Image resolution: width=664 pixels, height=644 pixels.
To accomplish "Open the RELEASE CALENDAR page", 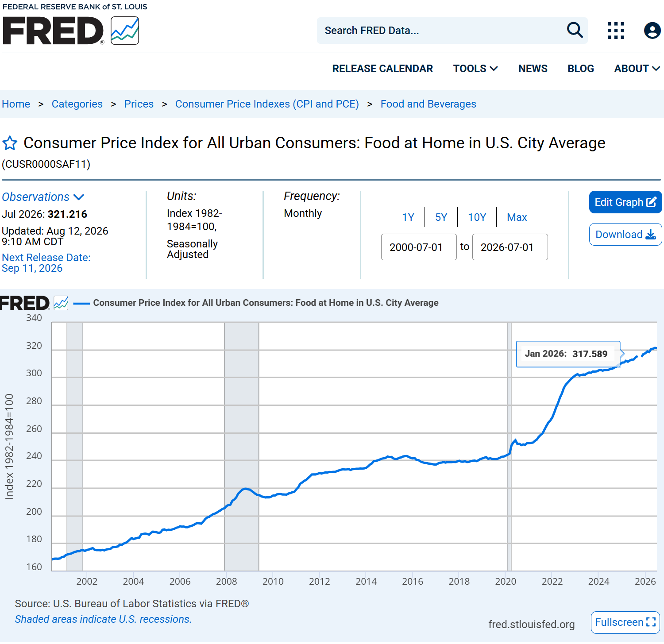I will click(x=382, y=69).
